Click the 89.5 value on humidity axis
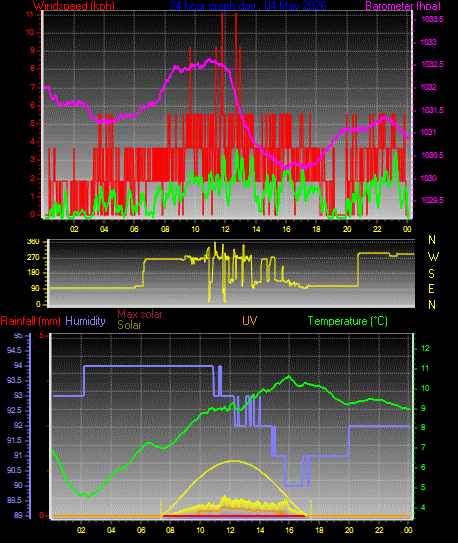This screenshot has height=543, width=458. click(x=14, y=500)
